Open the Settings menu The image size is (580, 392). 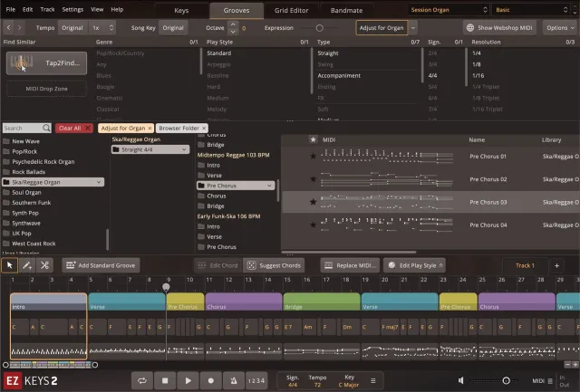[72, 9]
